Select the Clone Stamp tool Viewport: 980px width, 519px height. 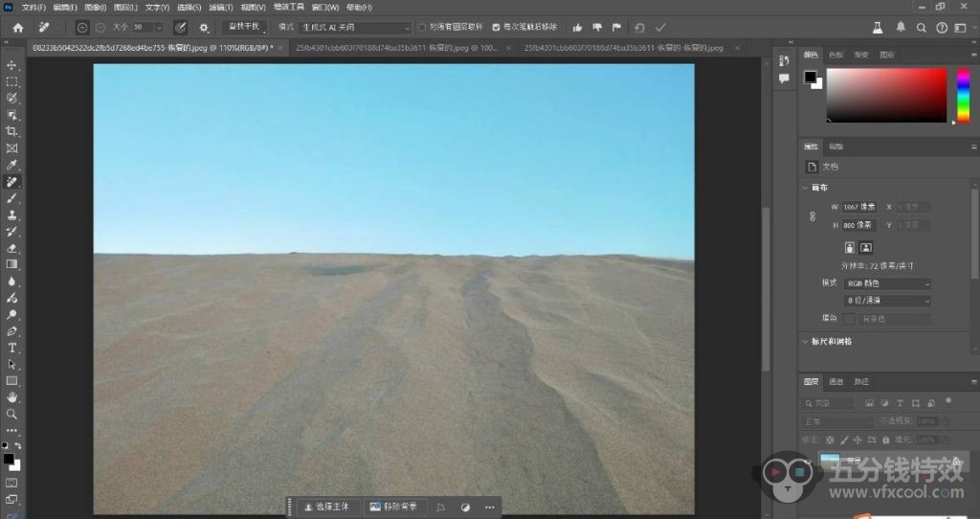point(11,215)
